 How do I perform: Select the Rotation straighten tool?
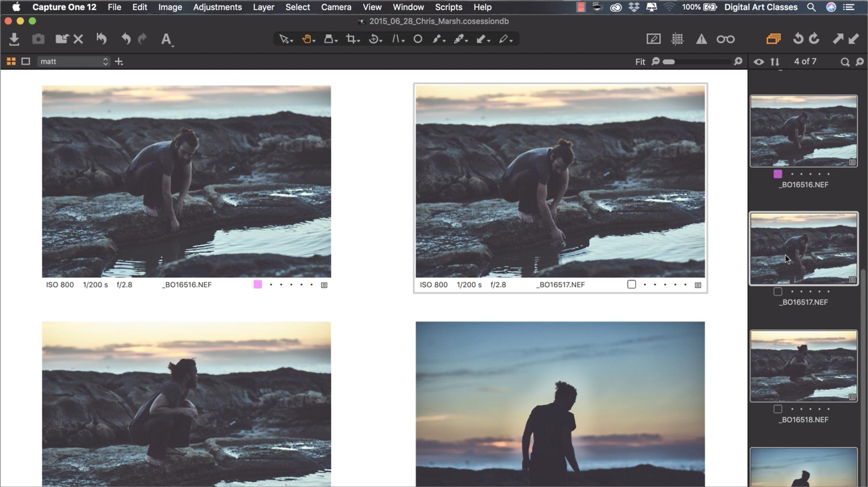click(375, 39)
